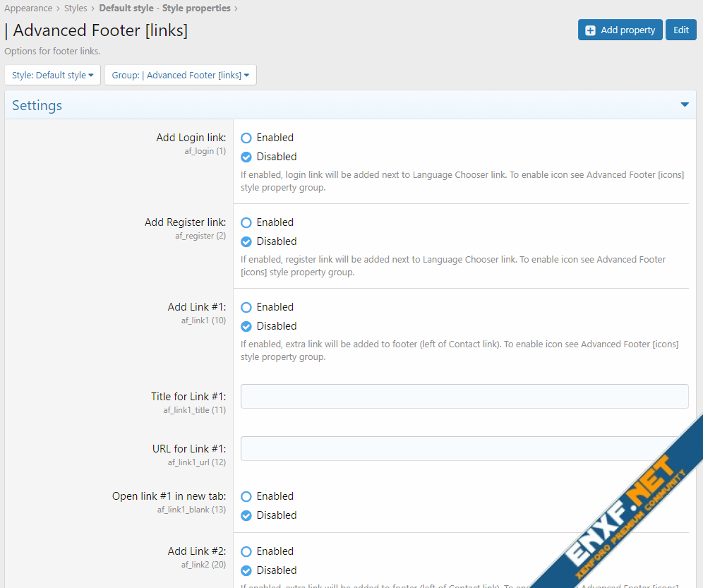Click the 'Title for Link #1:' label
The width and height of the screenshot is (703, 588).
188,397
